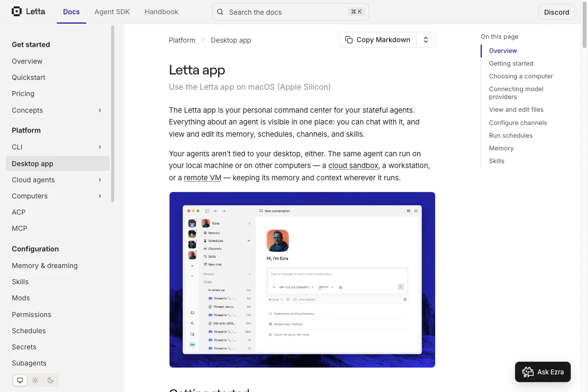This screenshot has width=588, height=392.
Task: Jump to Getting started section
Action: (x=511, y=63)
